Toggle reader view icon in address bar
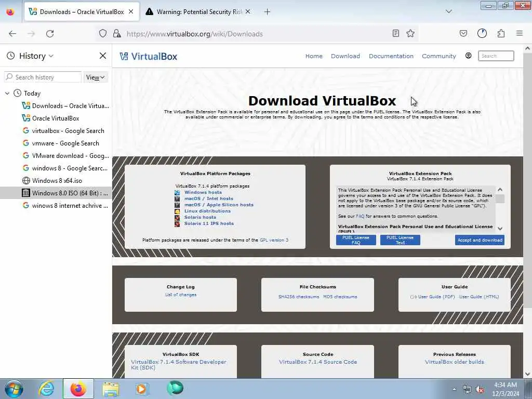Image resolution: width=532 pixels, height=399 pixels. 395,33
